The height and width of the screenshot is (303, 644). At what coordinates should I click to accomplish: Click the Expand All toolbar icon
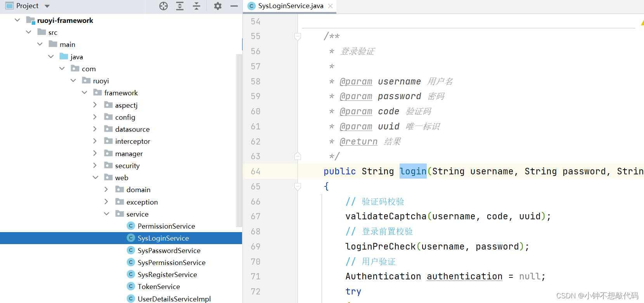[180, 6]
